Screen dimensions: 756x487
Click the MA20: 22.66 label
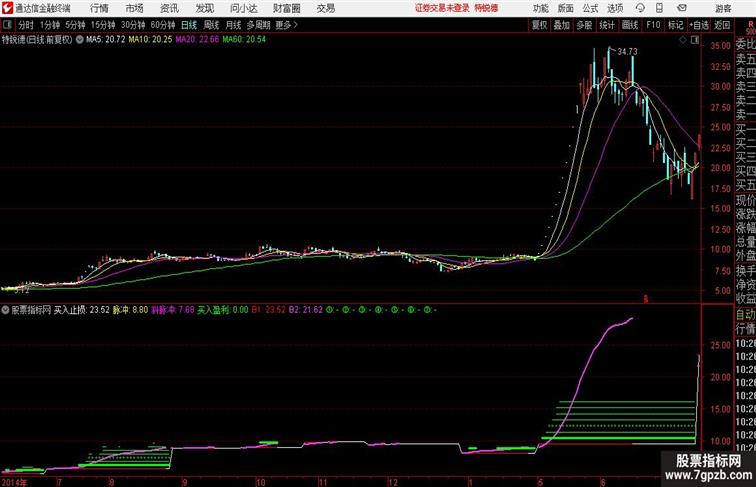(197, 40)
